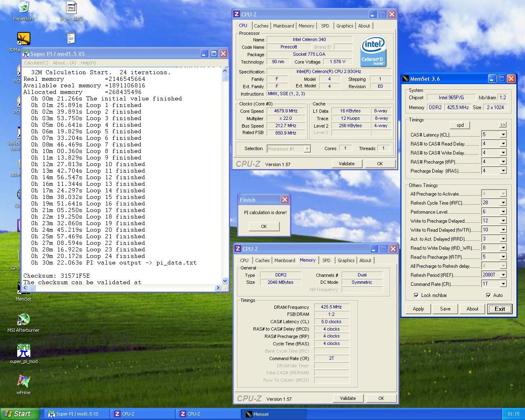Viewport: 525px width, 420px height.
Task: Switch to Caches tab in top CPU-Z
Action: click(x=261, y=26)
